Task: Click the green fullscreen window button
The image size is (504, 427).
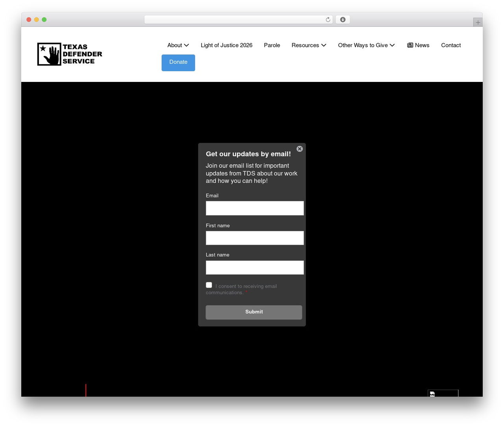Action: point(44,20)
